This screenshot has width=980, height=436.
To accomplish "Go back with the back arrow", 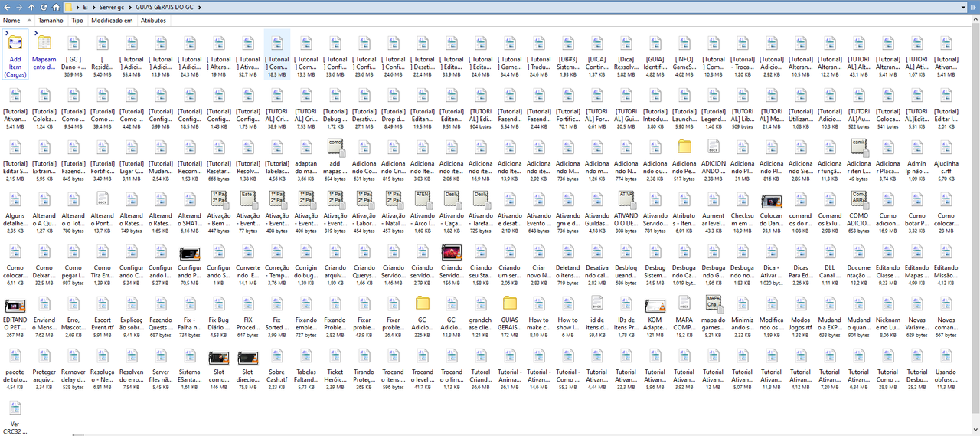I will pyautogui.click(x=6, y=7).
